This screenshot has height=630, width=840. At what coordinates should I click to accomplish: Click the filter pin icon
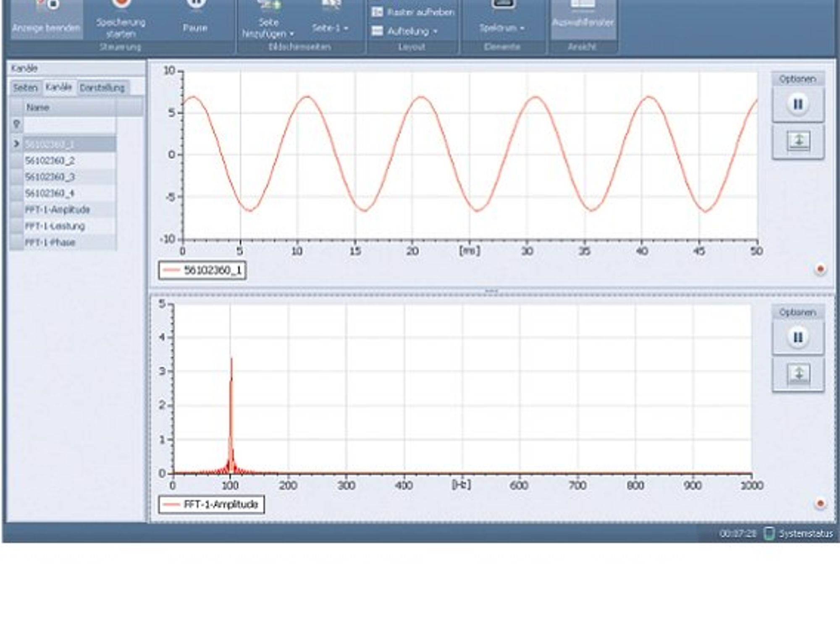(x=17, y=124)
